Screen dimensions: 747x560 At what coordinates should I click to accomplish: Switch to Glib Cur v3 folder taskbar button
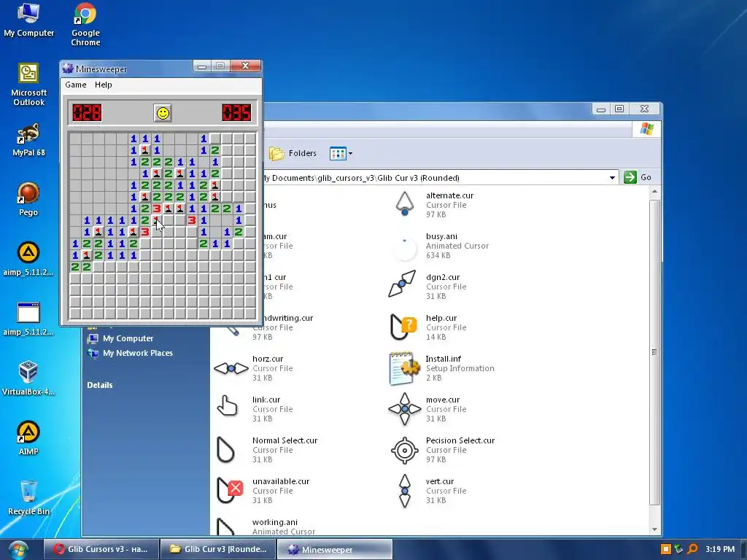pos(217,549)
